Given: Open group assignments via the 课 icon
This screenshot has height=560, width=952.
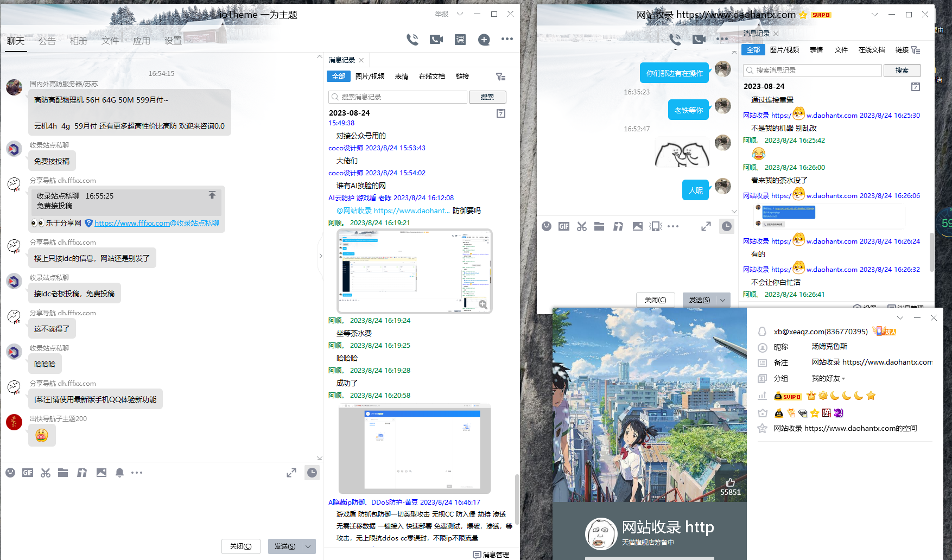Looking at the screenshot, I should 460,39.
